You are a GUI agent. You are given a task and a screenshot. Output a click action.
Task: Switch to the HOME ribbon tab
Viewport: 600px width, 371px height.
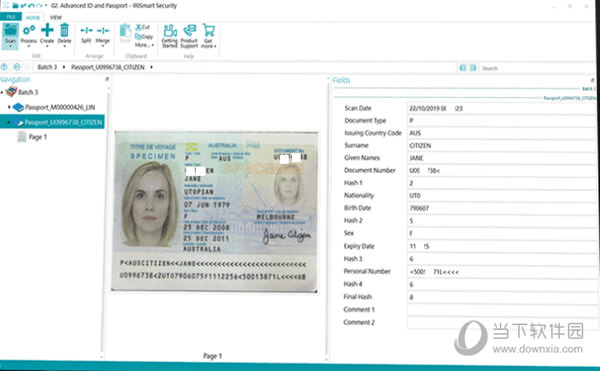point(33,18)
